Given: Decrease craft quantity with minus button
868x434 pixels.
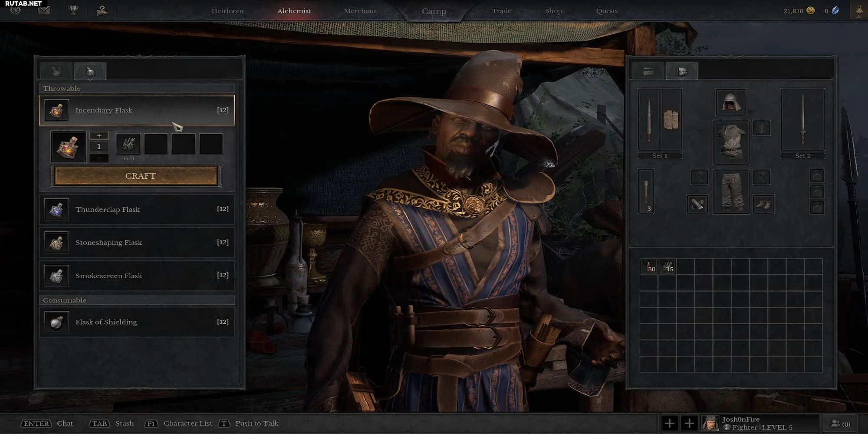Looking at the screenshot, I should [99, 158].
